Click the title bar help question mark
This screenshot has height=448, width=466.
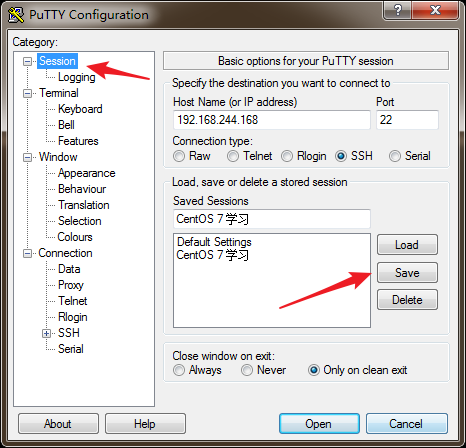coord(397,10)
